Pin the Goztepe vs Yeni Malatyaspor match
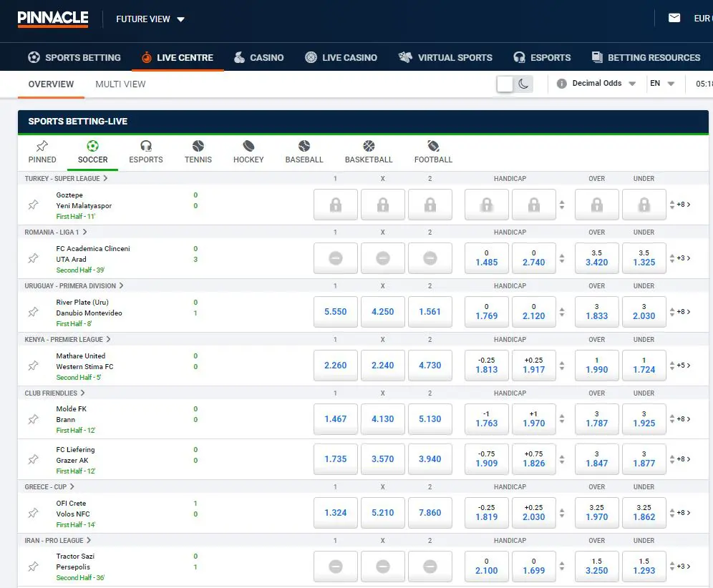The height and width of the screenshot is (588, 713). [x=33, y=205]
